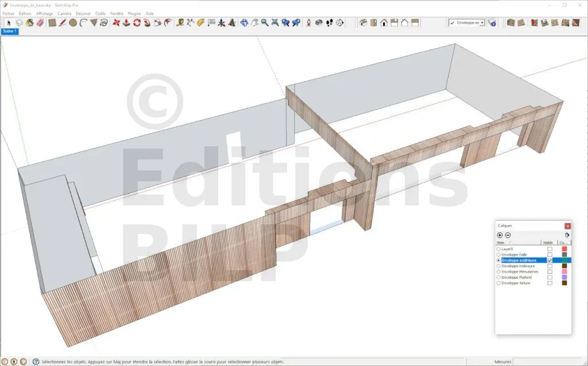Activate the Orbit camera tool

[245, 23]
